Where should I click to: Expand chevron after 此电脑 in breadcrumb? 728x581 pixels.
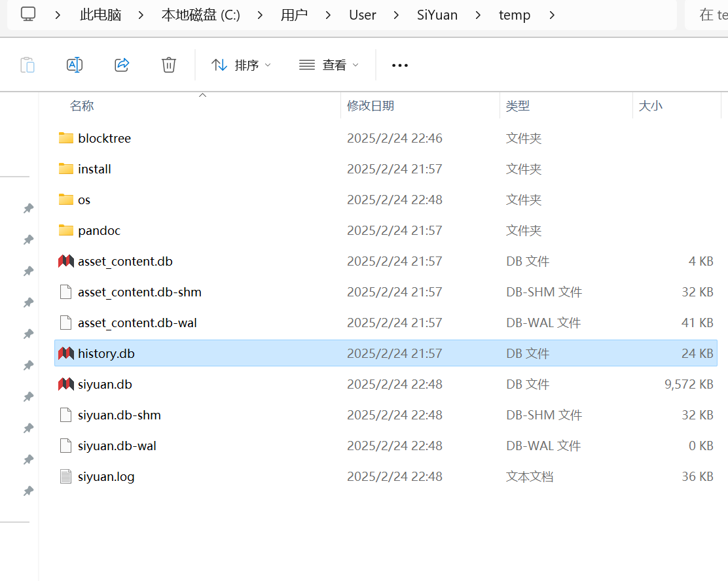point(141,15)
